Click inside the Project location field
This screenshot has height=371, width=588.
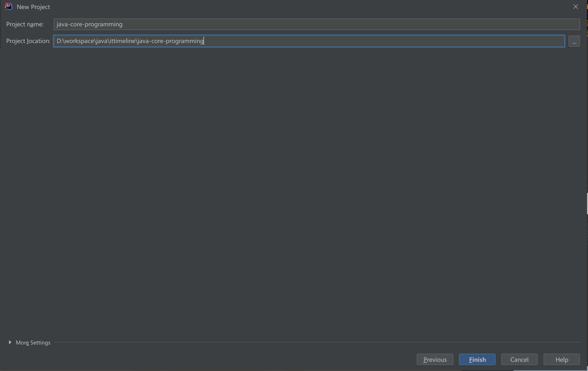point(309,41)
